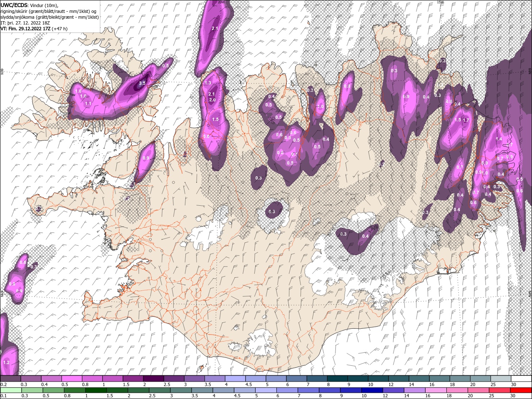The height and width of the screenshot is (399, 532).
Task: Select the dark blue lower swatch labeled 10
Action: pyautogui.click(x=372, y=390)
